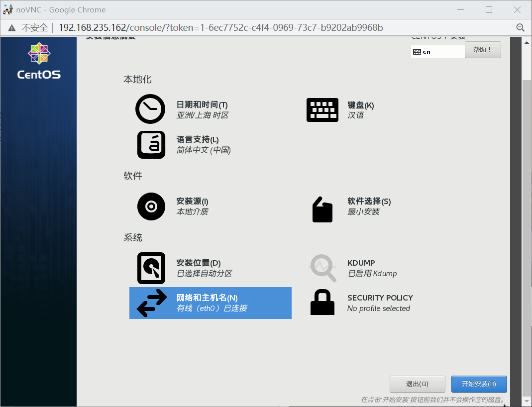Click 开始安装(B) begin installation button
The image size is (532, 407).
pos(479,384)
